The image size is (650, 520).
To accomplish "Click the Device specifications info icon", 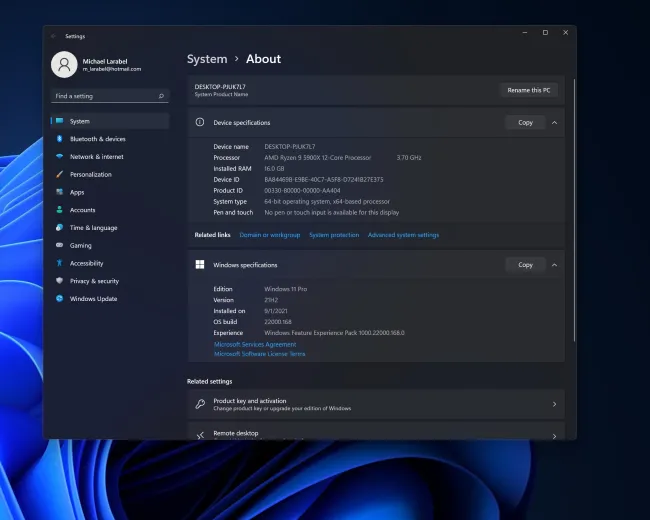I will (x=200, y=122).
